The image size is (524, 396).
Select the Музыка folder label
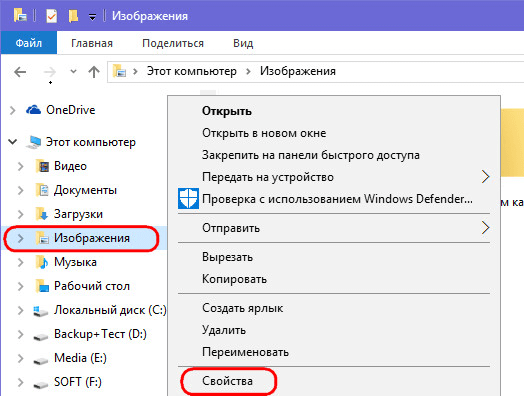point(75,262)
